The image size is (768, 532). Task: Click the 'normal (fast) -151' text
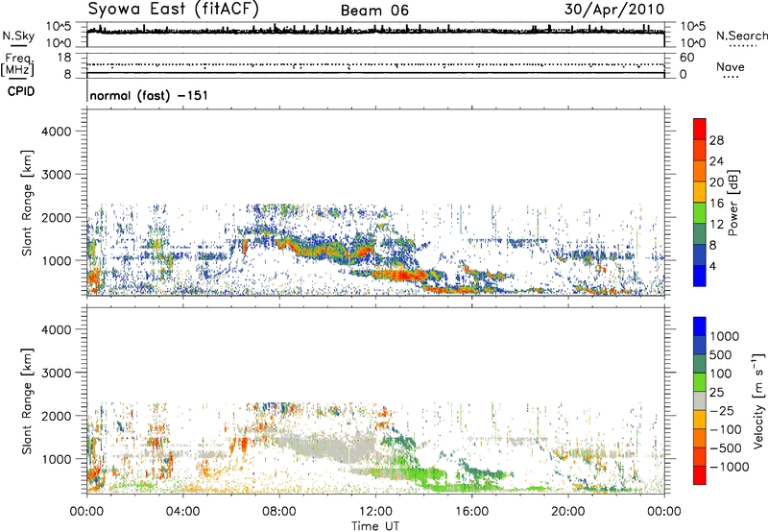[149, 95]
